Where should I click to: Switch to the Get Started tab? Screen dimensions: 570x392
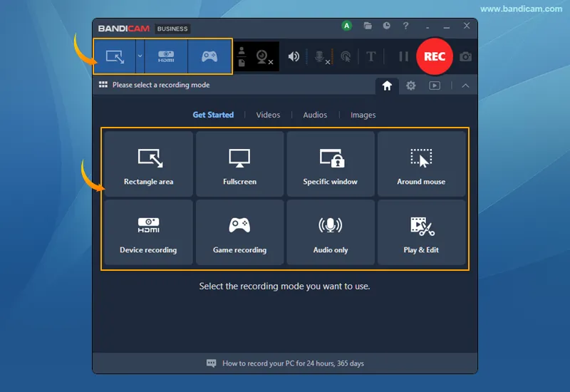[x=213, y=115]
